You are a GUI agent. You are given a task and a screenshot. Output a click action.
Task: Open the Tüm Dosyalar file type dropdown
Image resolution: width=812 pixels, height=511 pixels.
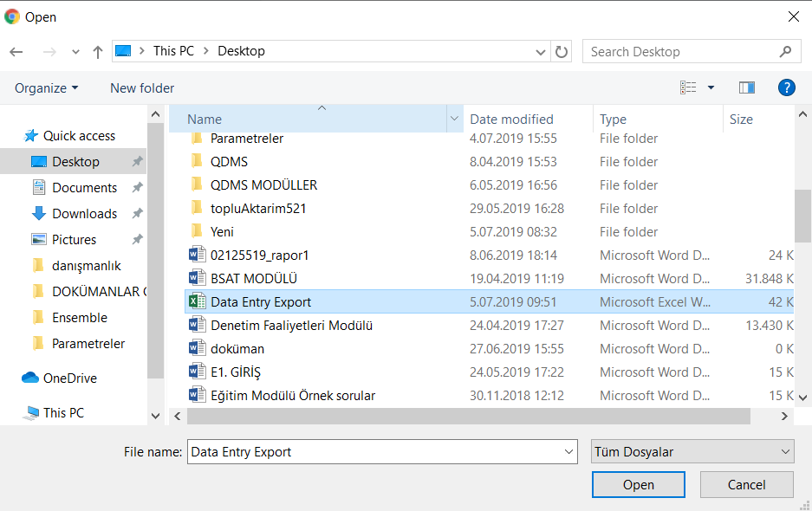(692, 452)
